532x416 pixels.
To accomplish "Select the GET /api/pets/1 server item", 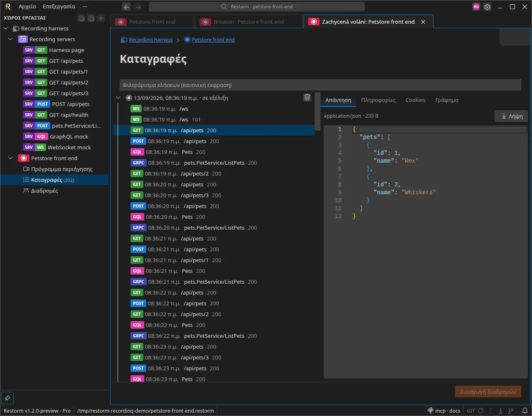I will (54, 72).
